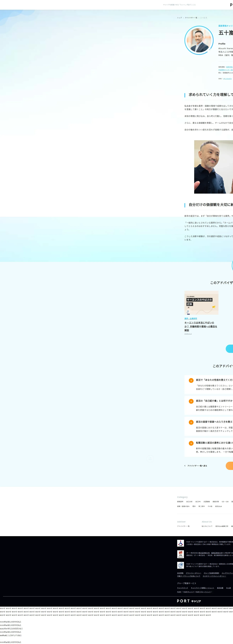Click article date 2026.3.3
Viewport: 233px width, 644px height.
pos(188,333)
